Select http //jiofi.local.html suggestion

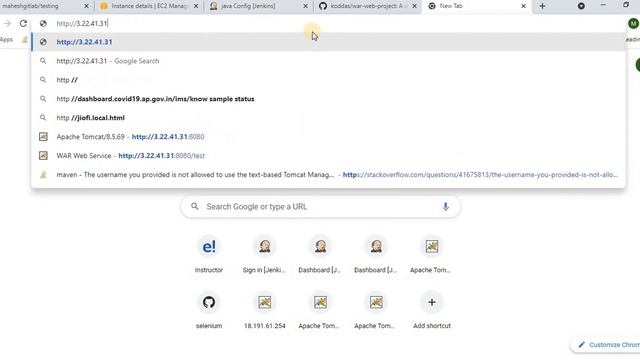329,118
